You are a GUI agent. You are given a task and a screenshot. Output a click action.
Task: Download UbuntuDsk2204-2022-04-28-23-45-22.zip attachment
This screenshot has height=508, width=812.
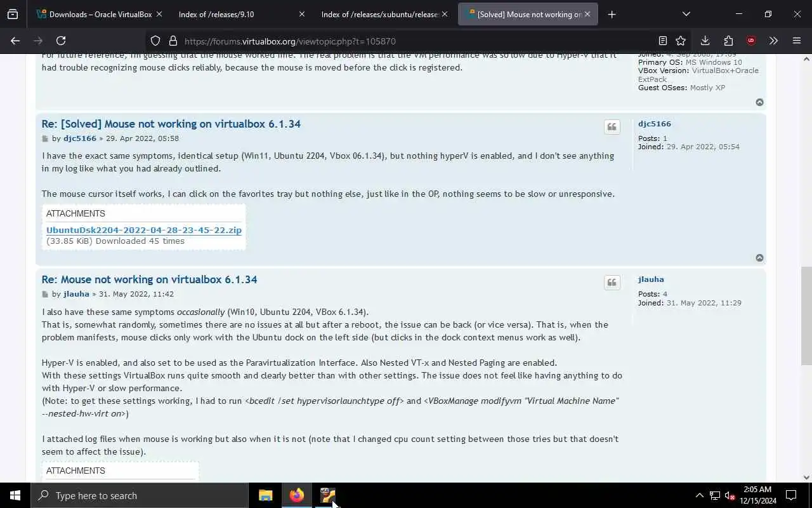(x=144, y=230)
